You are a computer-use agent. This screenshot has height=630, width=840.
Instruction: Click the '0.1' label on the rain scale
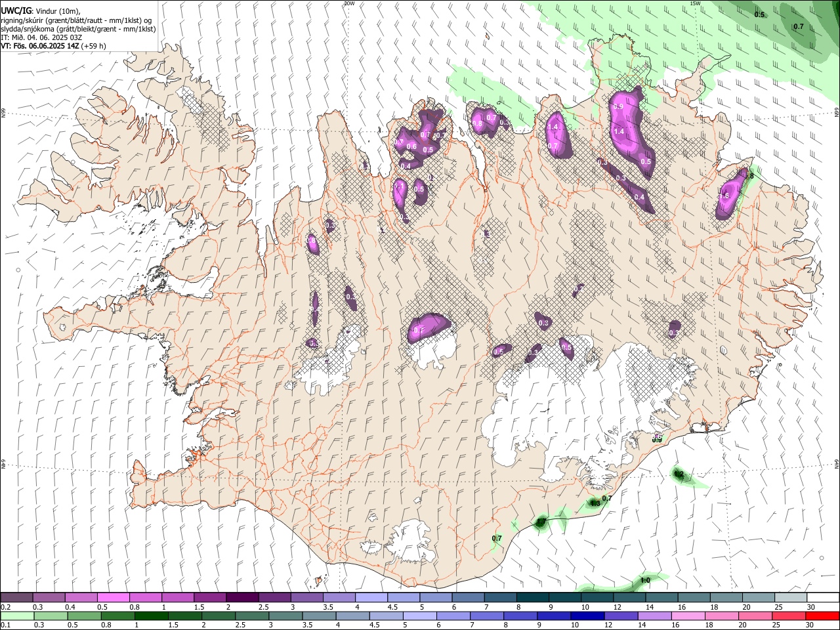click(x=6, y=625)
